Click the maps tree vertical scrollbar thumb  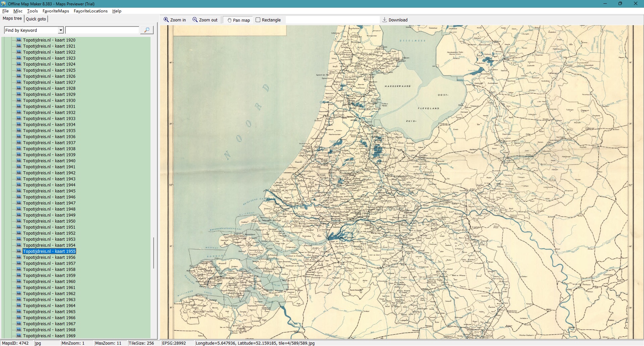click(x=154, y=253)
